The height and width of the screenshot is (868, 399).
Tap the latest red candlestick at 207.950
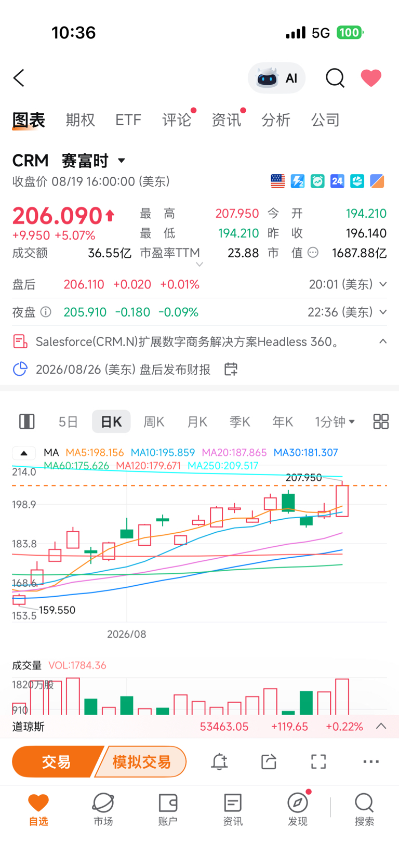342,499
